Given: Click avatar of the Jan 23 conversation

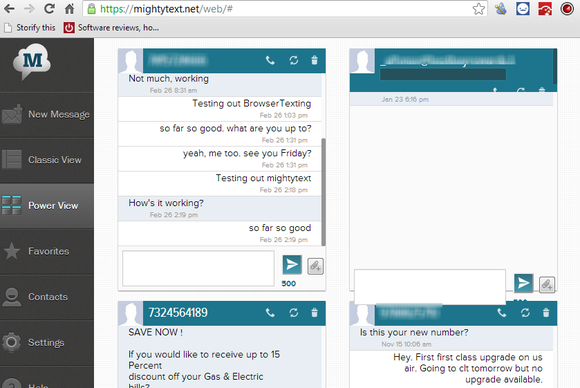Looking at the screenshot, I should click(362, 61).
